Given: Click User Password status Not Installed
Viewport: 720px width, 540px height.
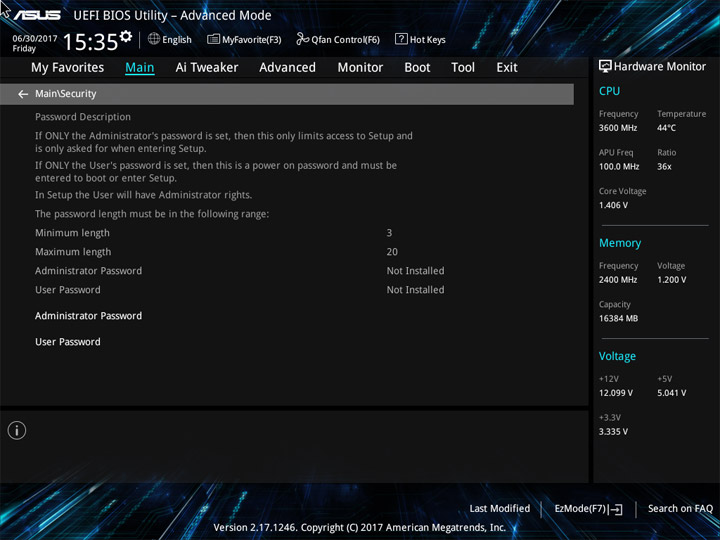Looking at the screenshot, I should pos(416,290).
